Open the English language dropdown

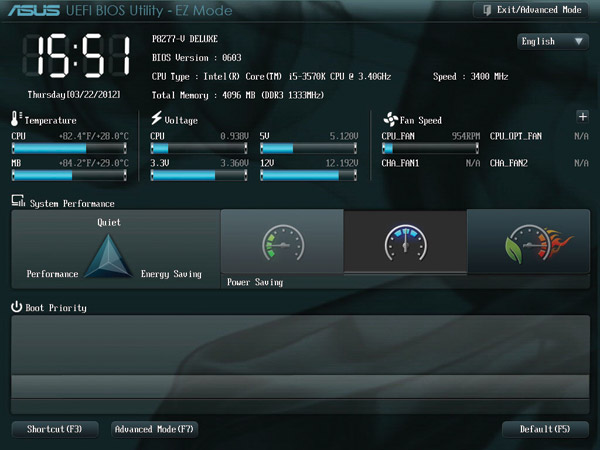pyautogui.click(x=553, y=41)
